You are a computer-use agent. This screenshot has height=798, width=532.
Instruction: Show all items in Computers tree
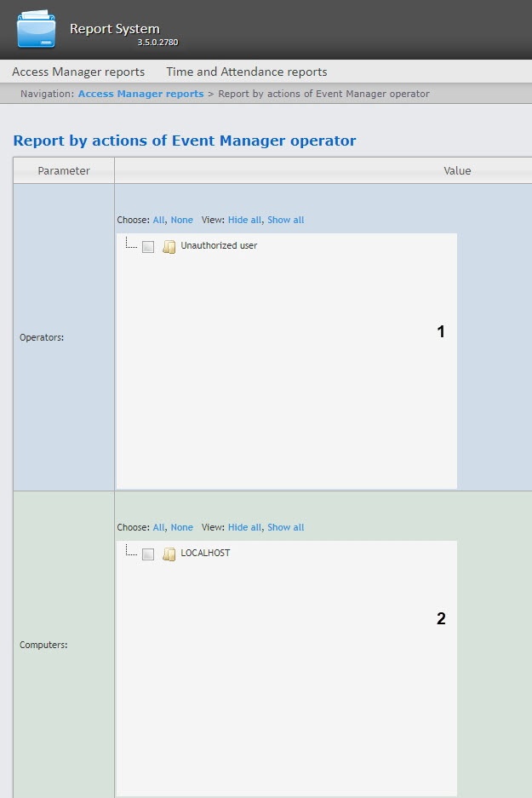(x=285, y=527)
